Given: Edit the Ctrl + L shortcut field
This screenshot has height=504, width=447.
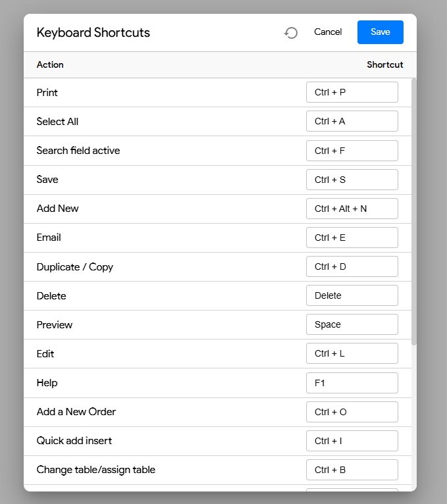Looking at the screenshot, I should point(352,353).
